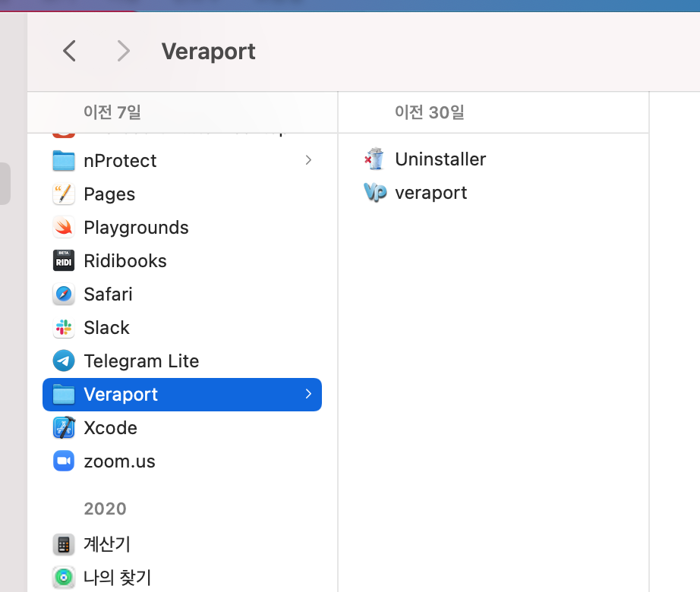Click the Uninstaller trash icon
Viewport: 700px width, 592px height.
pyautogui.click(x=375, y=159)
